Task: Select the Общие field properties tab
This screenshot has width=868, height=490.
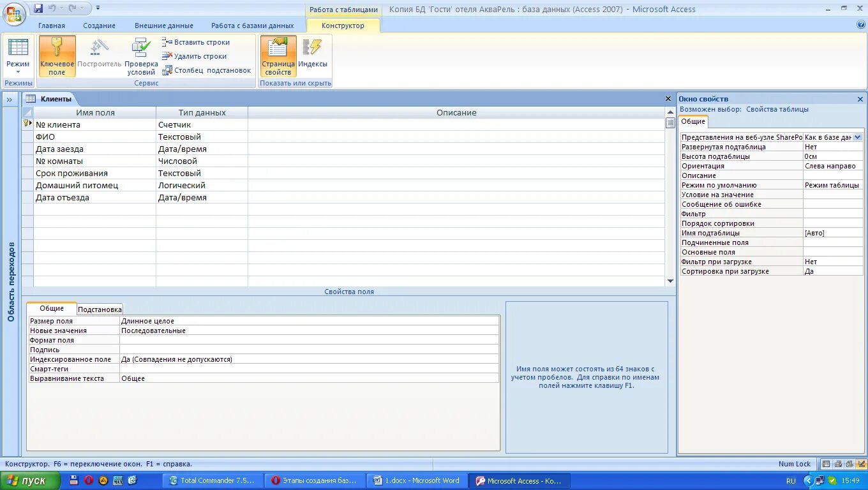Action: (x=52, y=308)
